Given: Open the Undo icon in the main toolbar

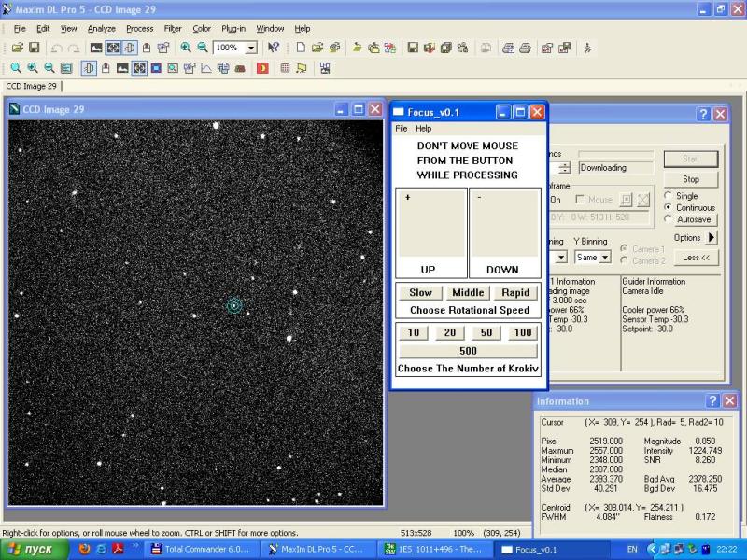Looking at the screenshot, I should (x=57, y=49).
